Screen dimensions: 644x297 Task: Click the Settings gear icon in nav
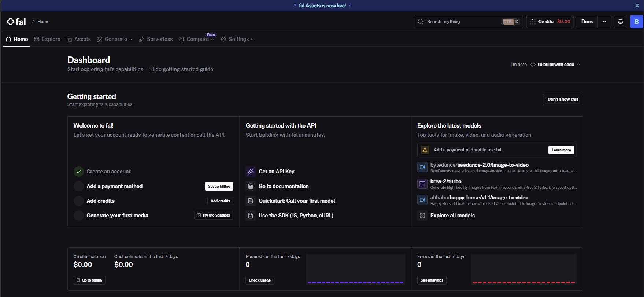[x=223, y=39]
